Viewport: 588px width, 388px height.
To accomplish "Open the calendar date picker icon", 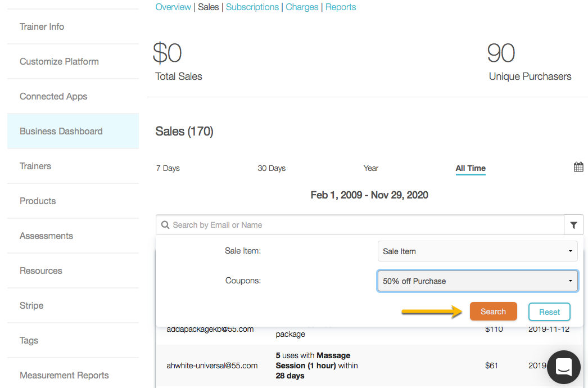I will [x=578, y=167].
